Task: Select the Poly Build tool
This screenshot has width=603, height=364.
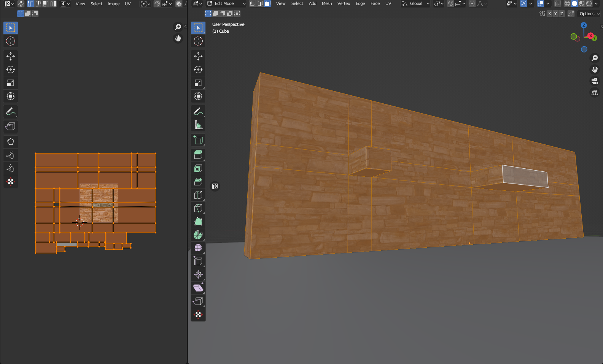Action: tap(198, 222)
